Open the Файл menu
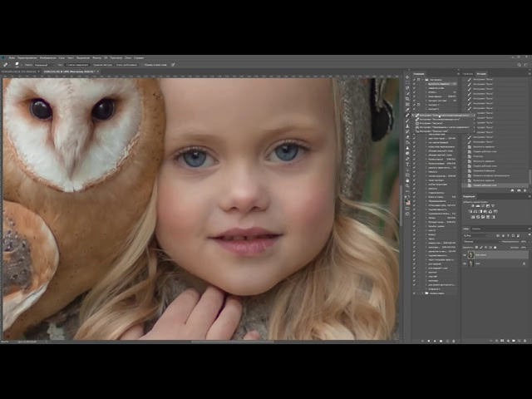This screenshot has width=532, height=399. click(x=12, y=57)
